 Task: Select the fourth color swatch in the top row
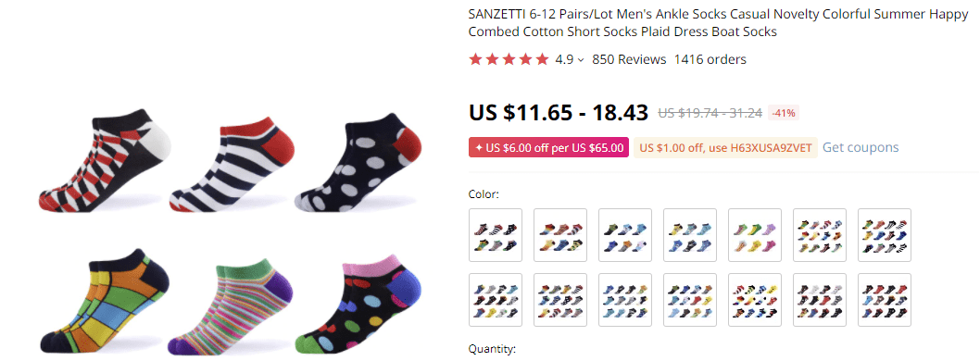pos(691,235)
